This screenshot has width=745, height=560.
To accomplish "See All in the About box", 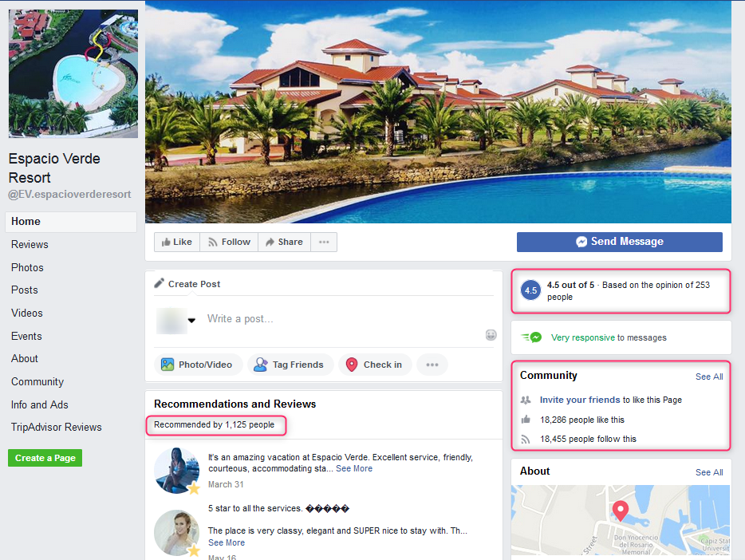I will (709, 472).
